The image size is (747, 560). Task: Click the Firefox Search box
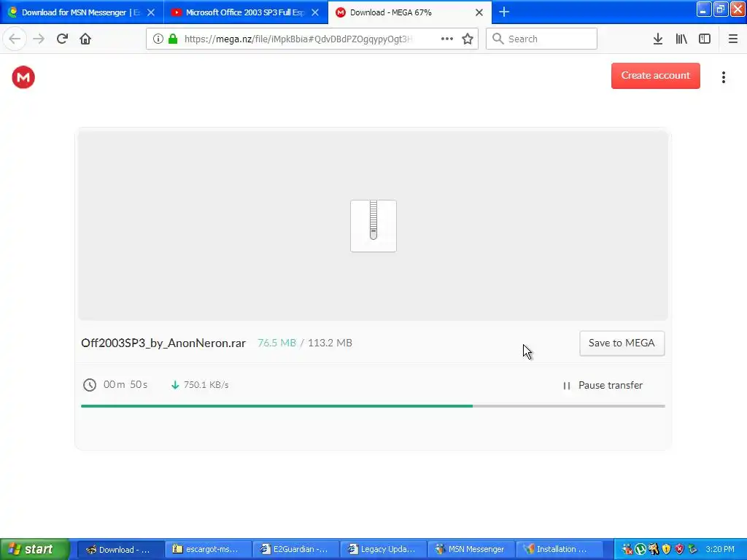click(542, 39)
